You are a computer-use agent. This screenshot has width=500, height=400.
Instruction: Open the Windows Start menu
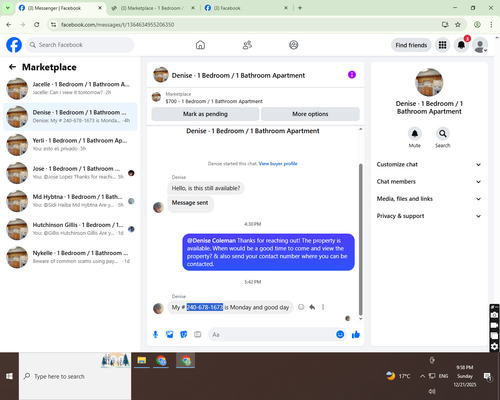[9, 376]
